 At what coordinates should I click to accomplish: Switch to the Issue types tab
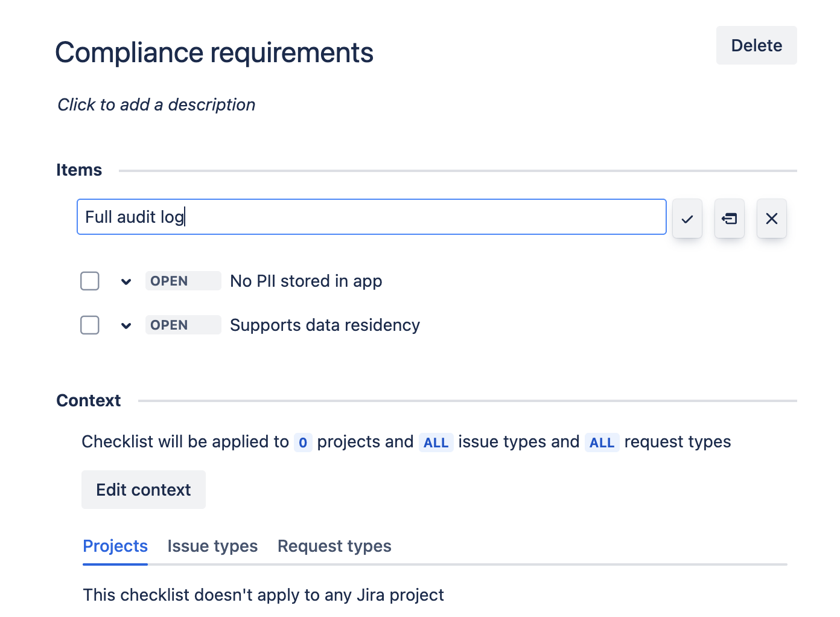click(212, 546)
